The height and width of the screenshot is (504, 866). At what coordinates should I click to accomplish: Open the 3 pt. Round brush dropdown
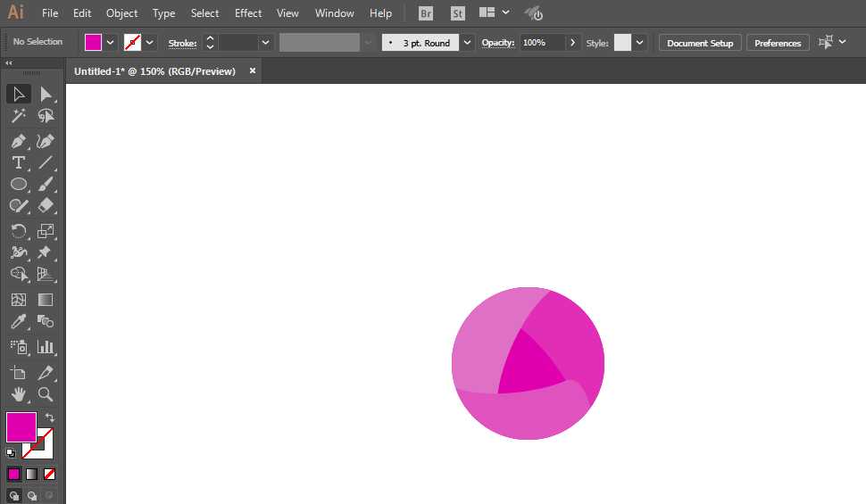[x=467, y=43]
